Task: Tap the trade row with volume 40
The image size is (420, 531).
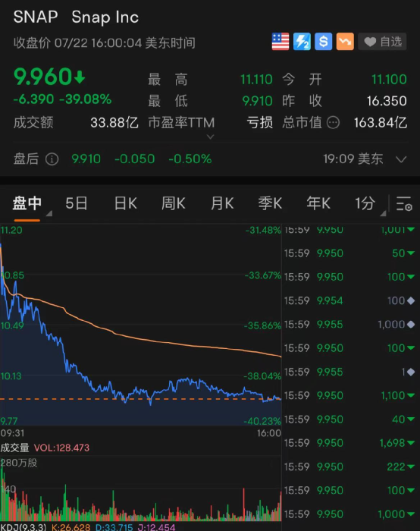Action: pos(350,419)
